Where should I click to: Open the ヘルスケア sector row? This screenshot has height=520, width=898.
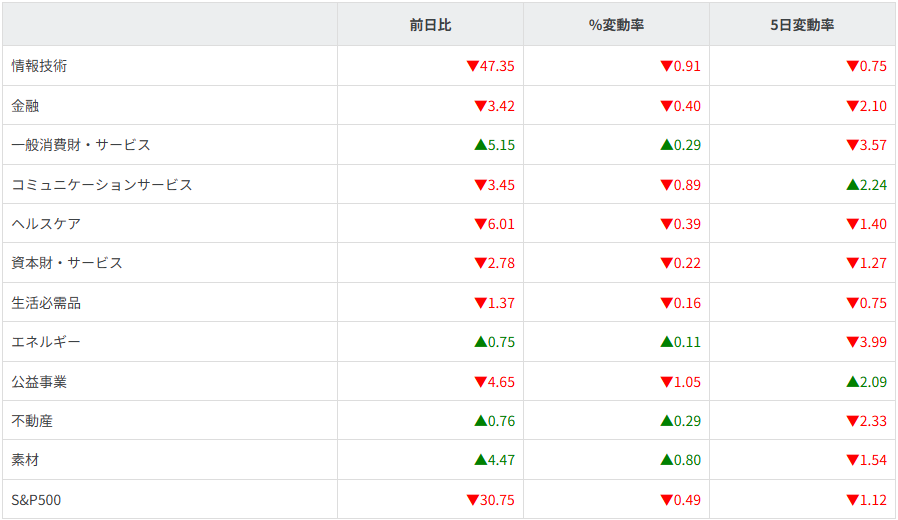coord(46,224)
